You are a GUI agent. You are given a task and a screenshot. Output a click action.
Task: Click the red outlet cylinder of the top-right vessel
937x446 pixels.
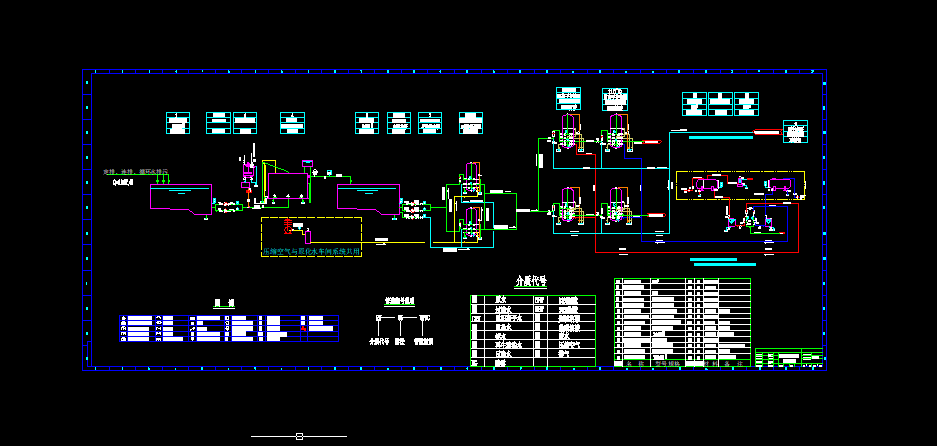tap(652, 142)
